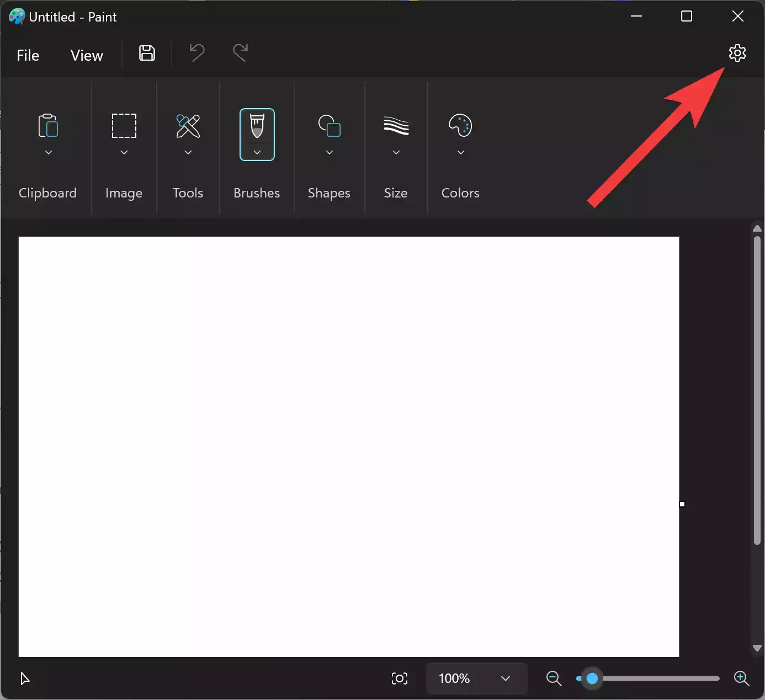Click the Shapes icon
Viewport: 765px width, 700px height.
point(330,125)
